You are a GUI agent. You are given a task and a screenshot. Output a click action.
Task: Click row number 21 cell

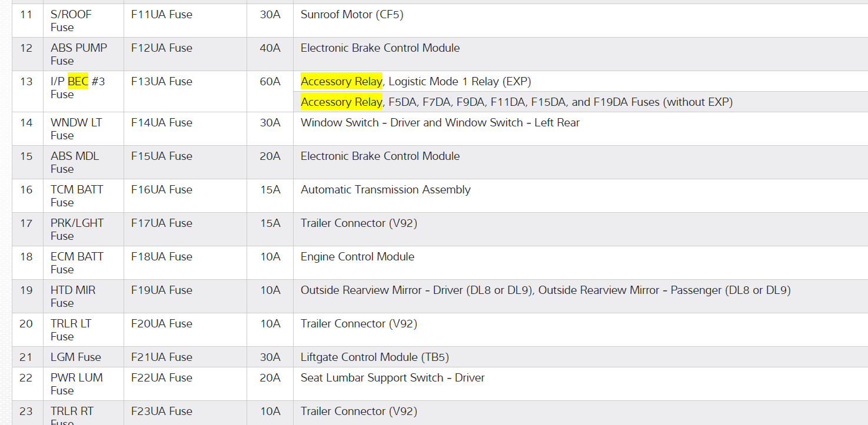click(26, 357)
